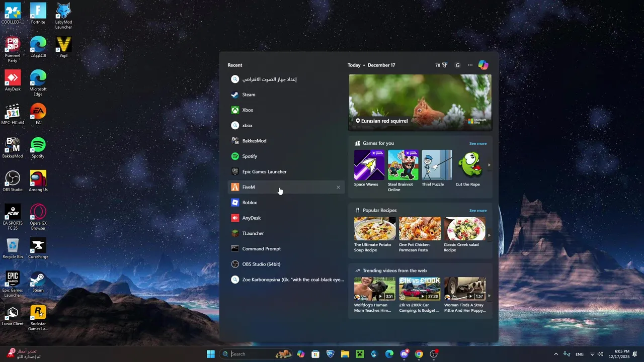Open Classic Greek salad Recipe
The width and height of the screenshot is (644, 362).
point(464,235)
